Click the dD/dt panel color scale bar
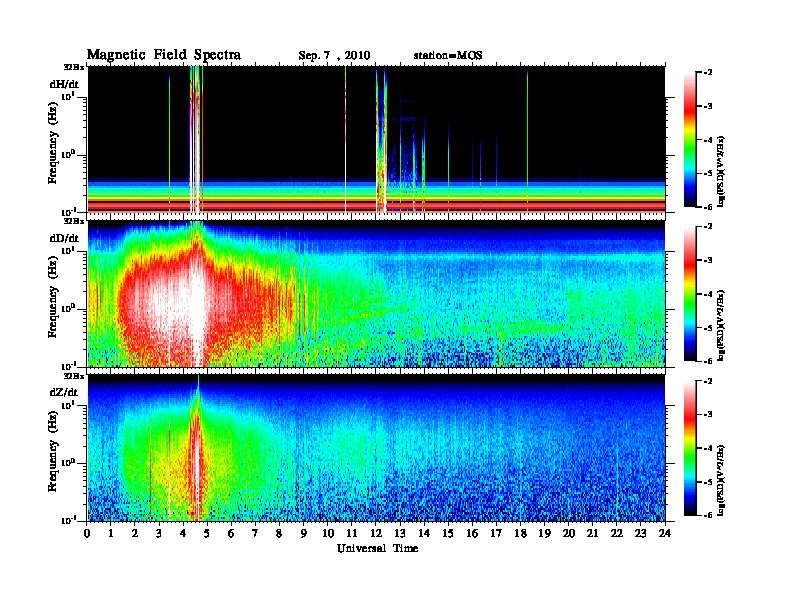This screenshot has width=792, height=612. [690, 293]
